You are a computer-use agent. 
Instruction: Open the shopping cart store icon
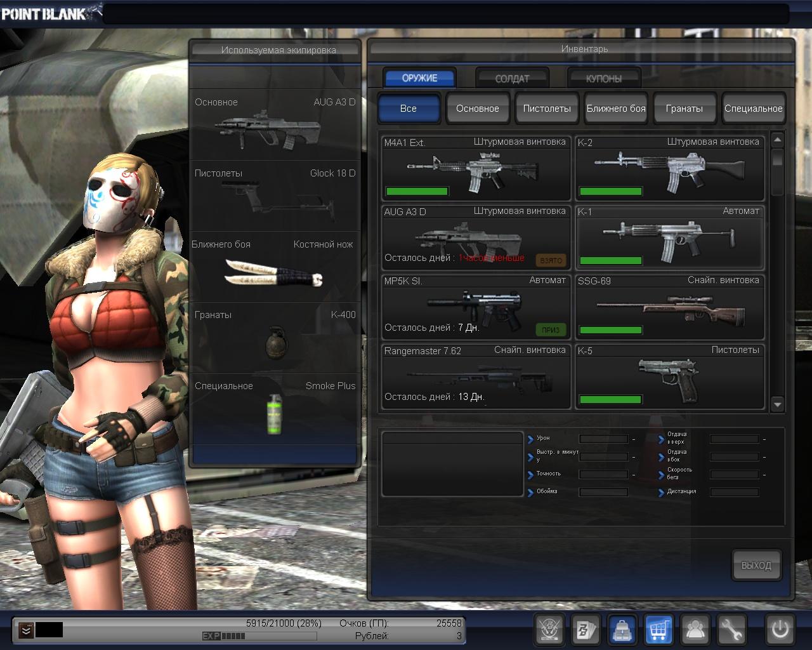click(x=659, y=630)
